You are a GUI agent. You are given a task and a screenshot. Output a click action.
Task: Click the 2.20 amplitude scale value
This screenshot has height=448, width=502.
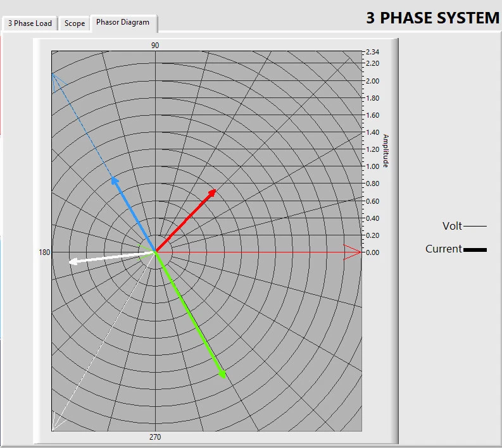373,63
